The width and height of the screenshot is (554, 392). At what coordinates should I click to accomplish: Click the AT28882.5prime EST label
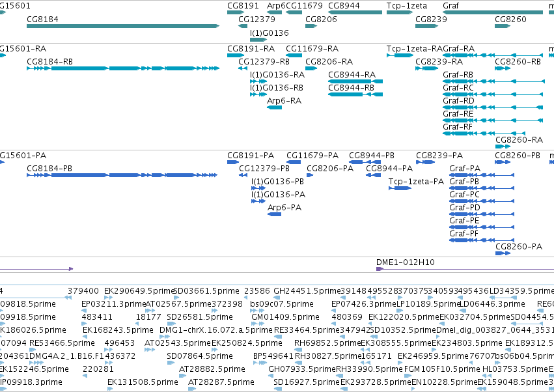(212, 369)
